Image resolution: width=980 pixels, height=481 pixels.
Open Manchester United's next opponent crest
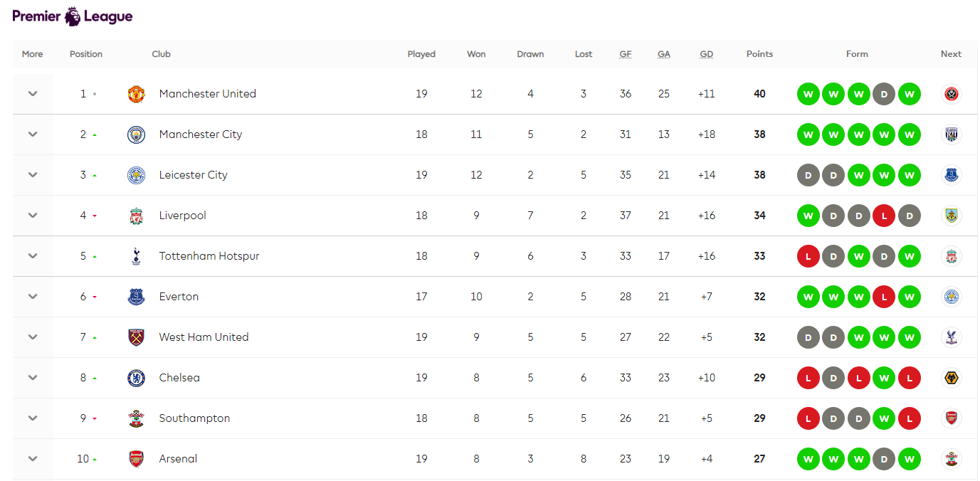[x=951, y=94]
